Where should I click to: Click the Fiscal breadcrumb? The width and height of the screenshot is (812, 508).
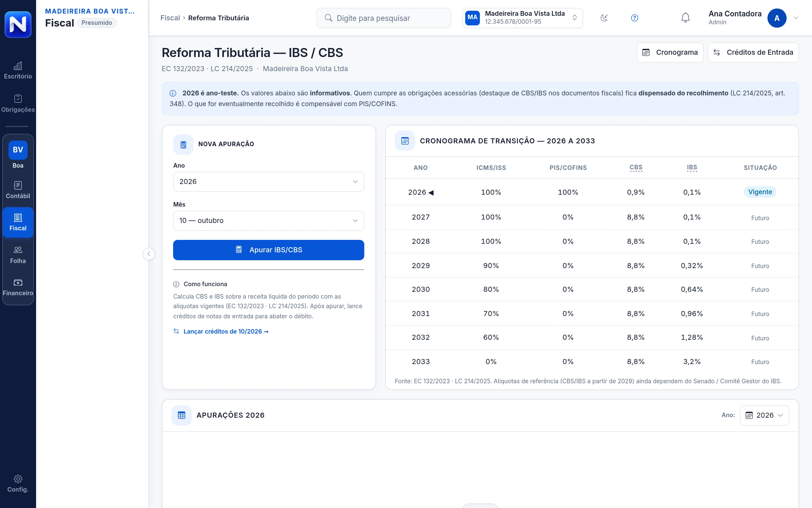coord(170,18)
